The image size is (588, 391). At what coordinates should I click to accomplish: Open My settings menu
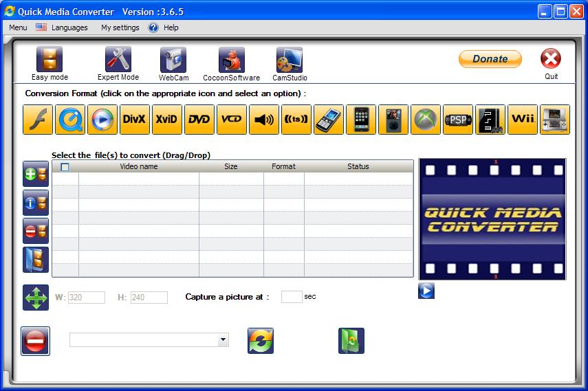coord(120,27)
